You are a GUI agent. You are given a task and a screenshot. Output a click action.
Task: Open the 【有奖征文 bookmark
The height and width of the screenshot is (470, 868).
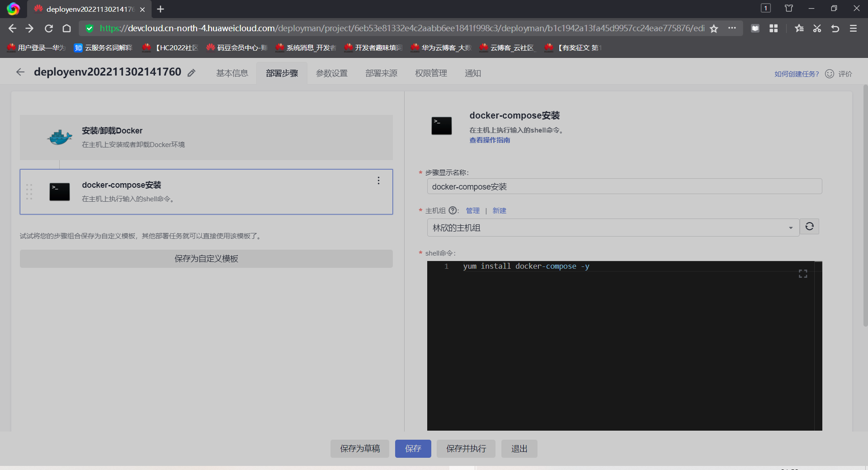point(573,47)
